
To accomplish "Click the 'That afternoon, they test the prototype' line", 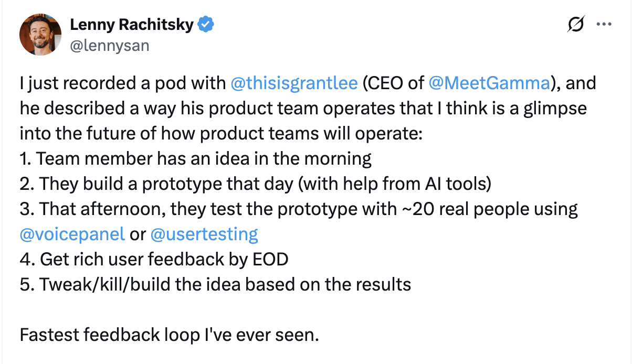I will click(298, 209).
